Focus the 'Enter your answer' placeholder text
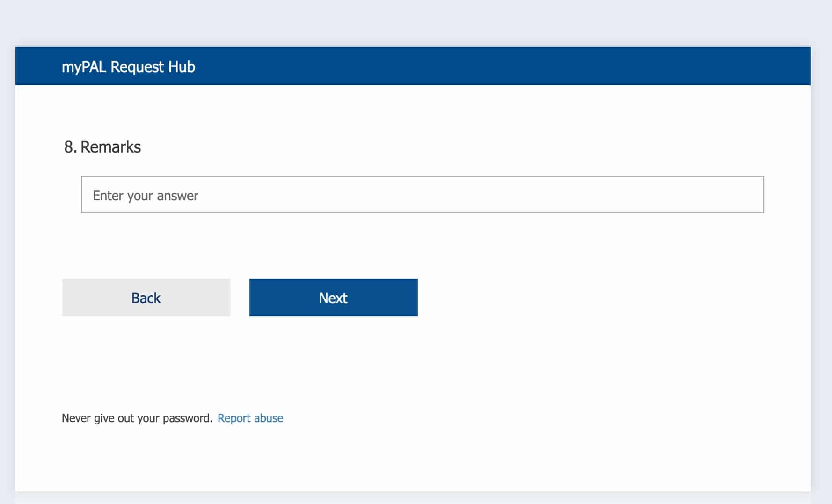 click(146, 196)
